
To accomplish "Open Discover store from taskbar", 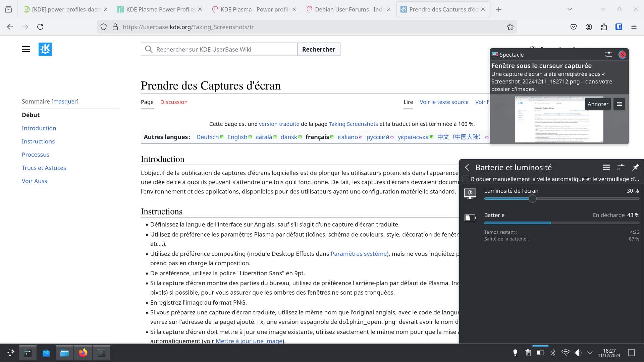I will pos(46,353).
